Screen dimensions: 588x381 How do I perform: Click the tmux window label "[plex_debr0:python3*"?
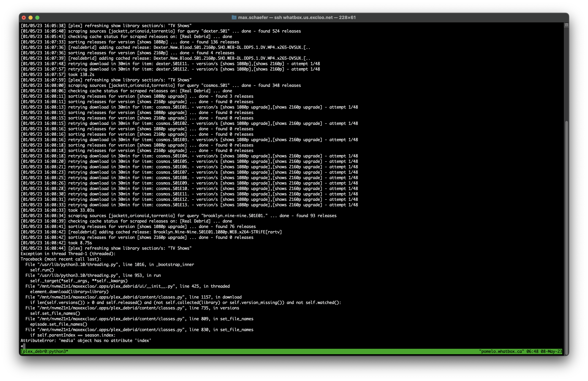44,351
